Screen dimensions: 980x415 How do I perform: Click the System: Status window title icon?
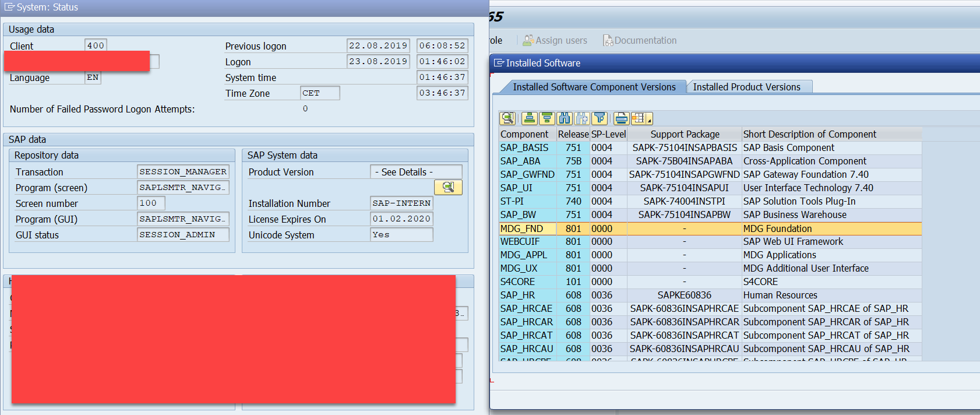pos(9,7)
